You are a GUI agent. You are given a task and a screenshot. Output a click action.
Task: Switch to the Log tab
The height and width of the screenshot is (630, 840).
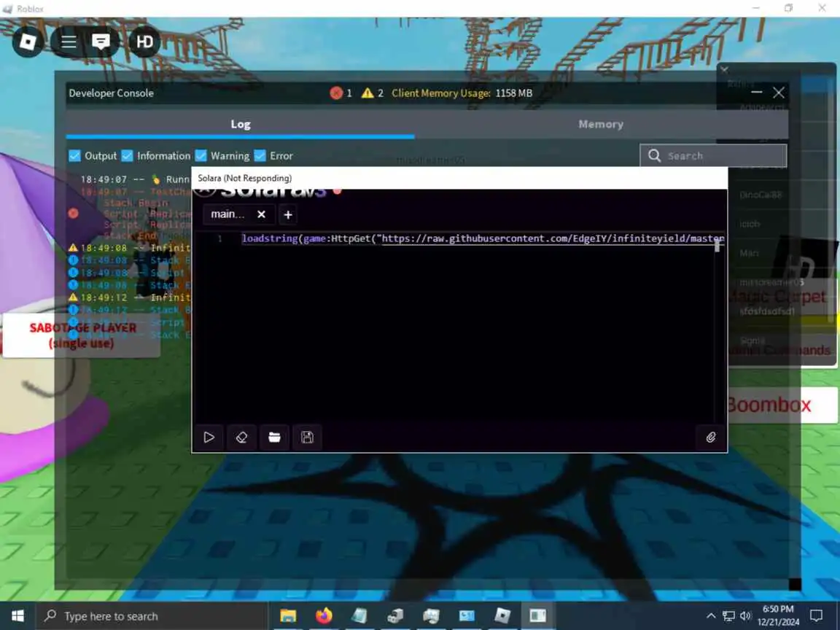[x=241, y=124]
